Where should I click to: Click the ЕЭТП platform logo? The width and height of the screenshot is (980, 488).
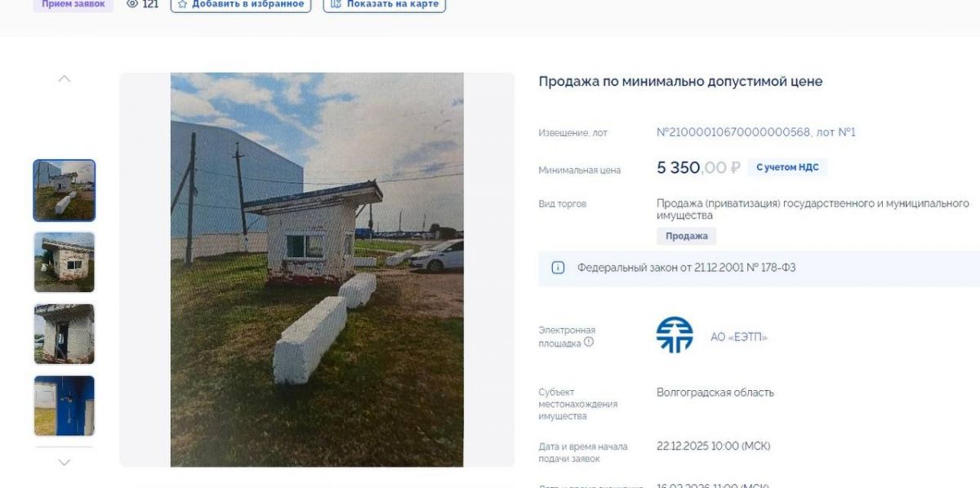[x=675, y=335]
